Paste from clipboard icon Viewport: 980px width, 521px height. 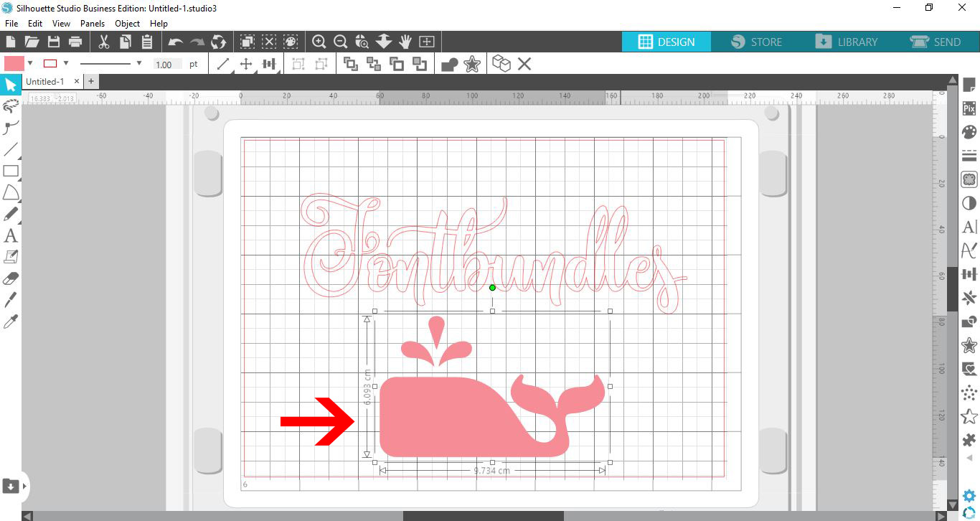point(147,41)
